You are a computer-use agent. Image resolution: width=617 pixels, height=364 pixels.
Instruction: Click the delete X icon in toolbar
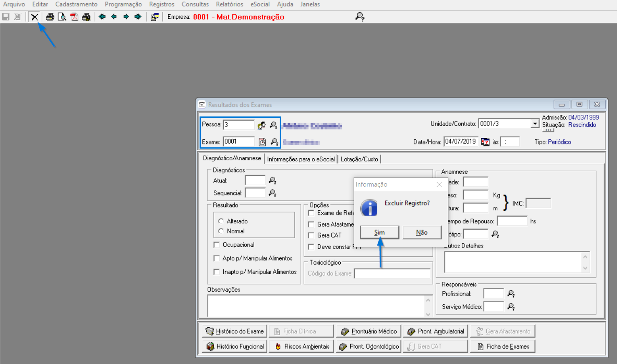[35, 17]
